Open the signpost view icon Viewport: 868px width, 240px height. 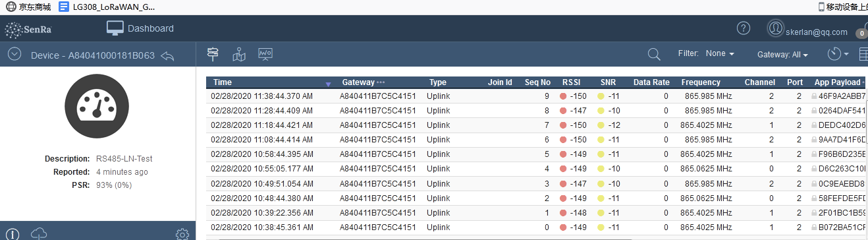pyautogui.click(x=213, y=54)
